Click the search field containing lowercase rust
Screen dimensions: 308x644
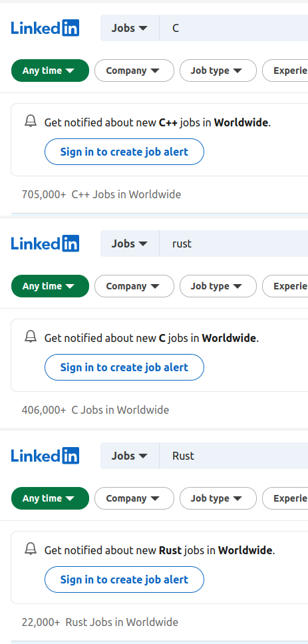(233, 243)
